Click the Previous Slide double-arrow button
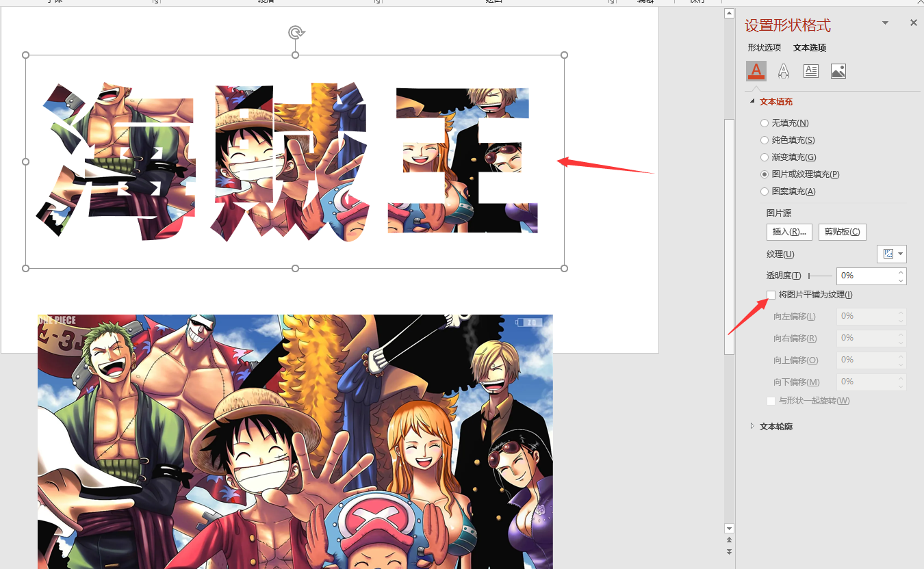Viewport: 924px width, 569px height. click(729, 541)
